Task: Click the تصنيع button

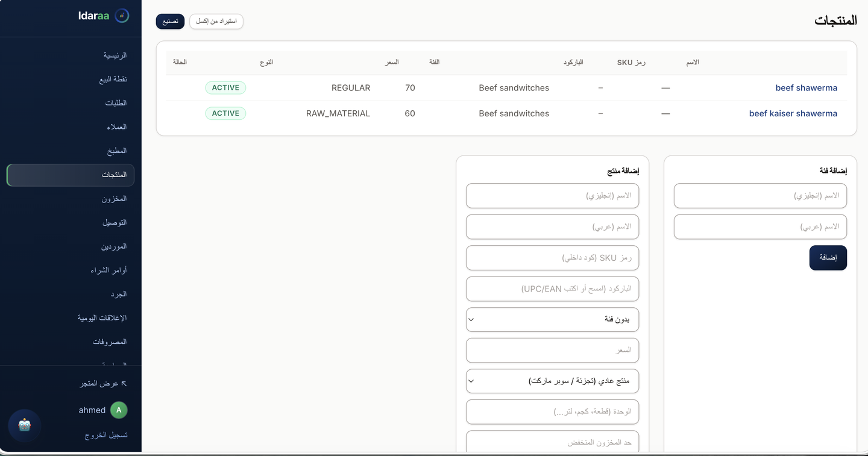Action: 170,21
